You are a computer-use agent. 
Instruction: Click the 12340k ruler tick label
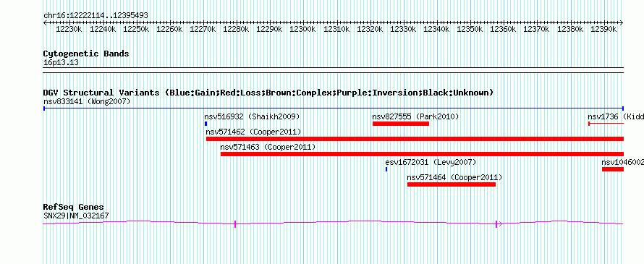coord(437,29)
